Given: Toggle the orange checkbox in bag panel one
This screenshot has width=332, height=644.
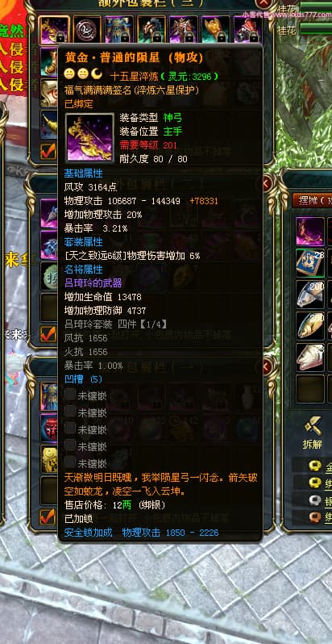Looking at the screenshot, I should pyautogui.click(x=48, y=516).
